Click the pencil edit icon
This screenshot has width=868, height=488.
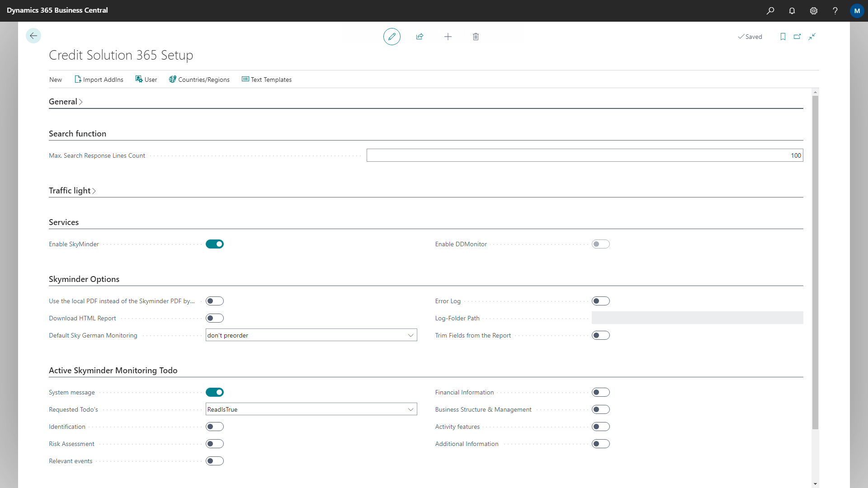coord(392,37)
